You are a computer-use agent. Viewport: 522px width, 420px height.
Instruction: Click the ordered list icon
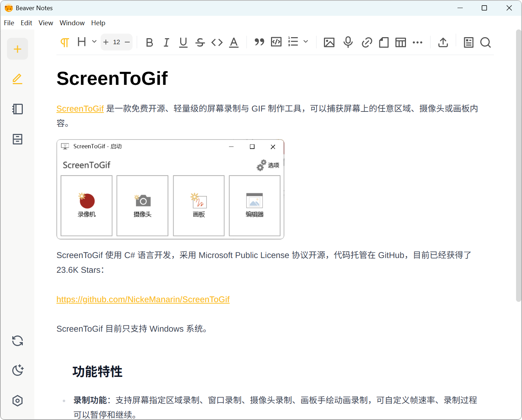(293, 42)
